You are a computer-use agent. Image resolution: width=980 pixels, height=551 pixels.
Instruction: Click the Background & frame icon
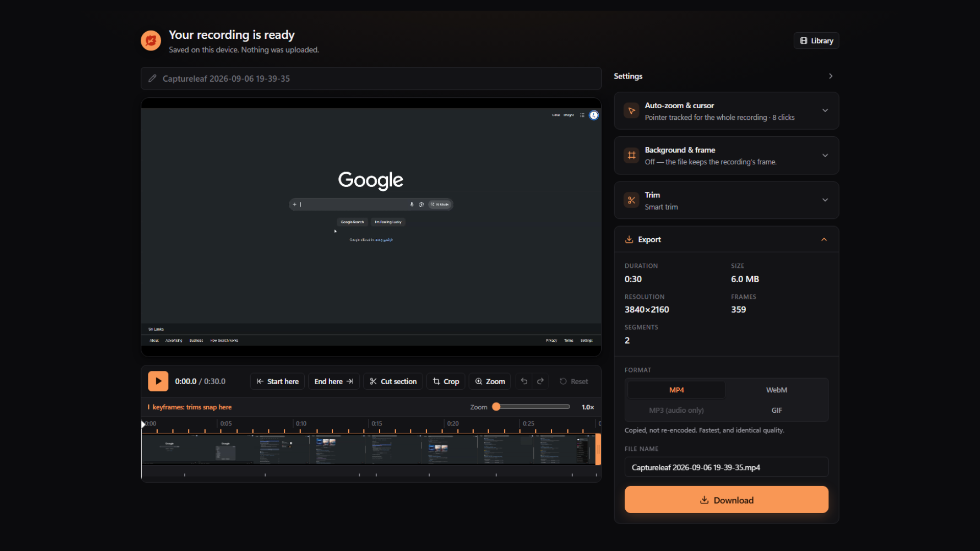tap(631, 156)
